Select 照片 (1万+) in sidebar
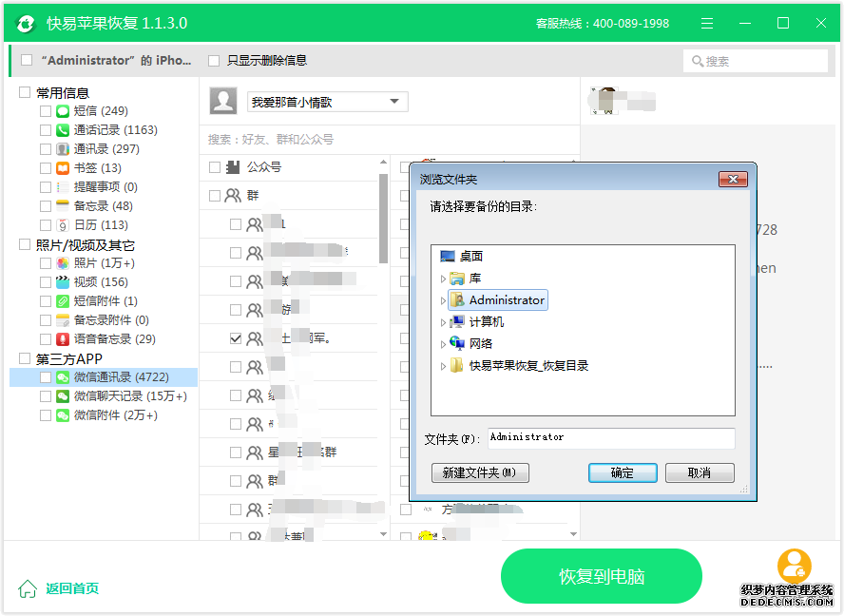This screenshot has width=844, height=616. click(x=104, y=263)
